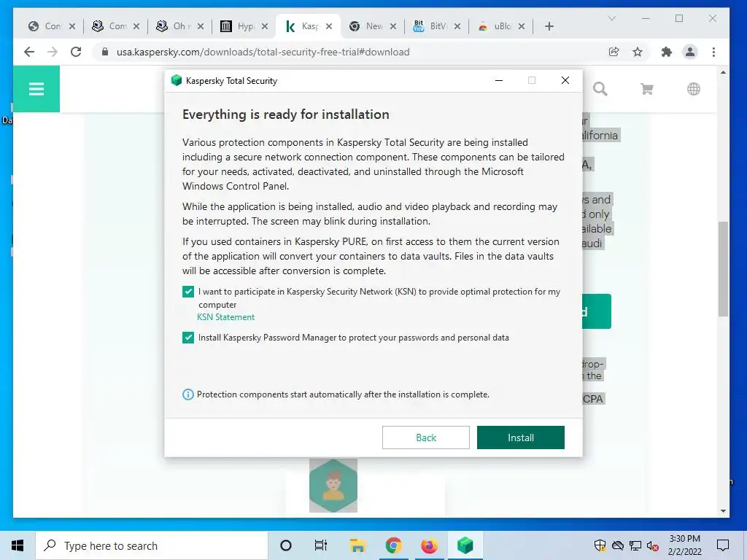Uncheck Install Kaspersky Password Manager checkbox
Screen dimensions: 747x560
188,338
